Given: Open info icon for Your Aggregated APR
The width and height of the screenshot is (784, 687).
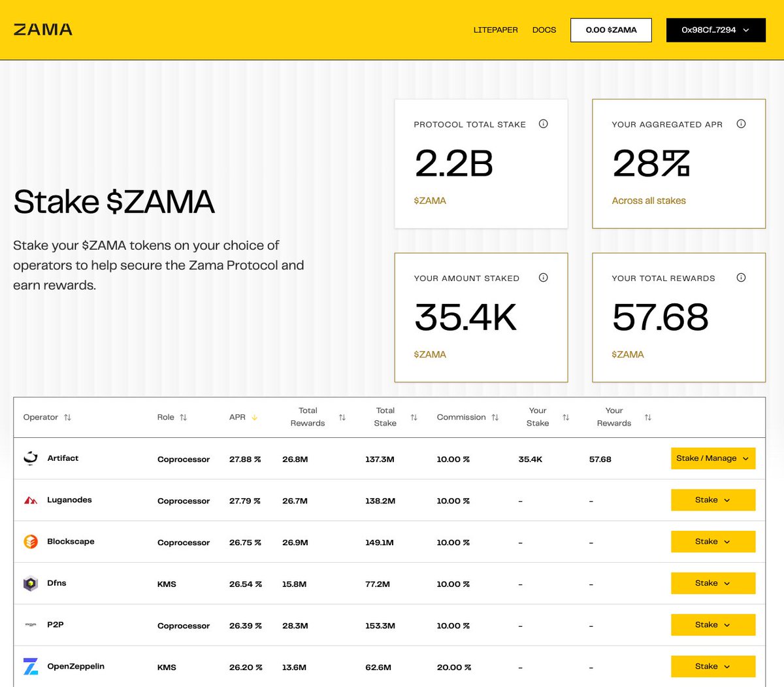Looking at the screenshot, I should tap(741, 124).
